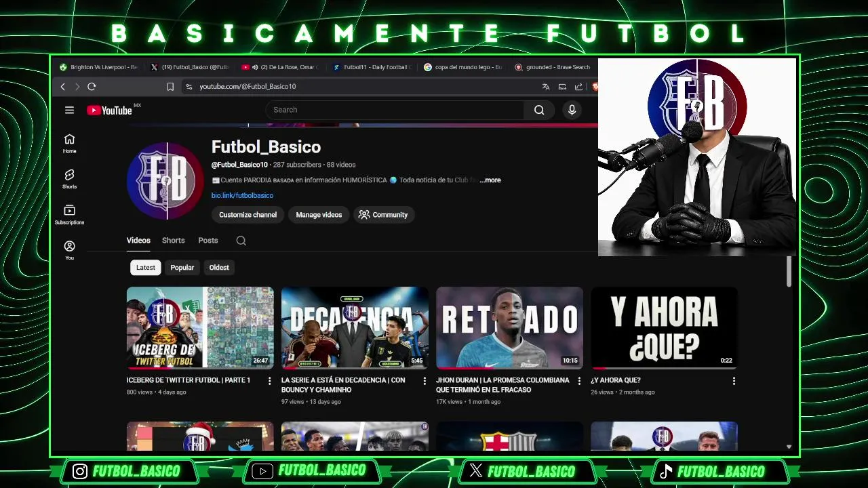This screenshot has height=488, width=868.
Task: Open Iceberg de Twitter Futbol thumbnail
Action: pos(200,327)
